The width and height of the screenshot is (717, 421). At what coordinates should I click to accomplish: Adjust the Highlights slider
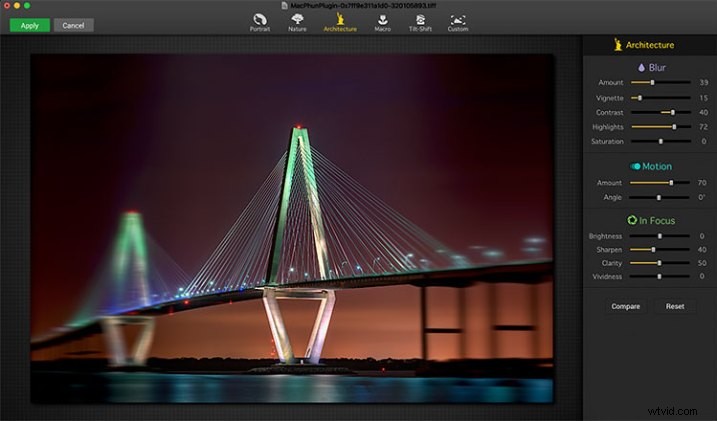coord(660,127)
